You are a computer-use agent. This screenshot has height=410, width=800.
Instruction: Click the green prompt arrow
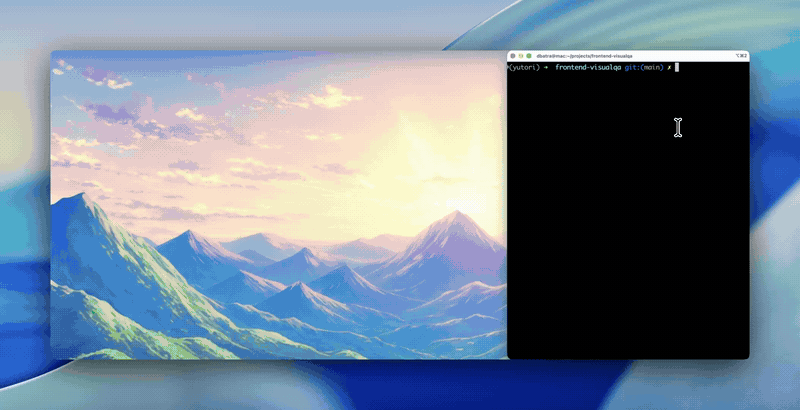click(x=545, y=67)
